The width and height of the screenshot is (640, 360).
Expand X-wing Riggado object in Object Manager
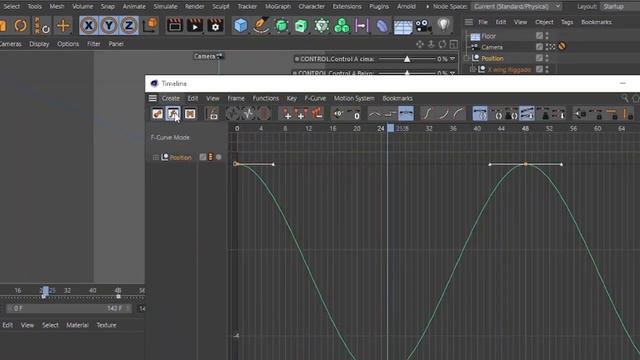pyautogui.click(x=473, y=69)
